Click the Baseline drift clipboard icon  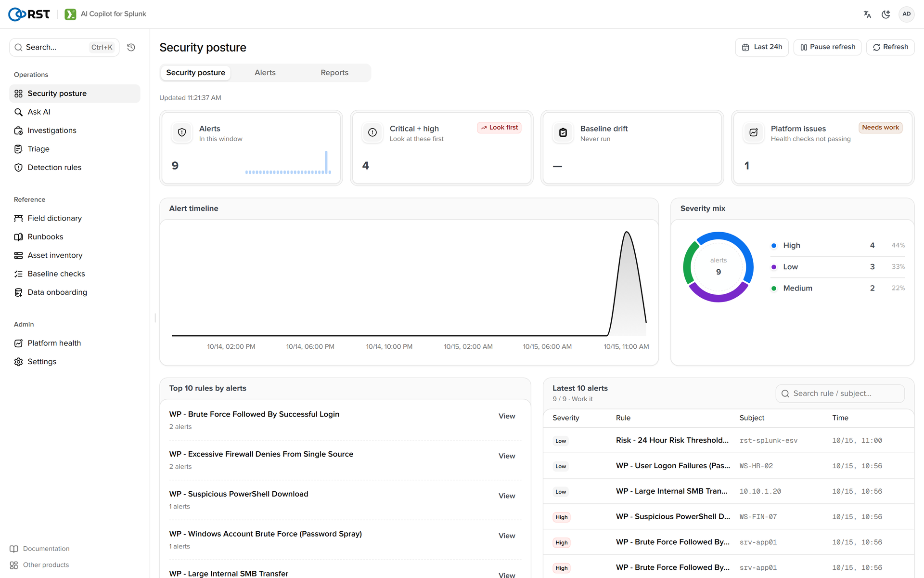click(x=563, y=132)
